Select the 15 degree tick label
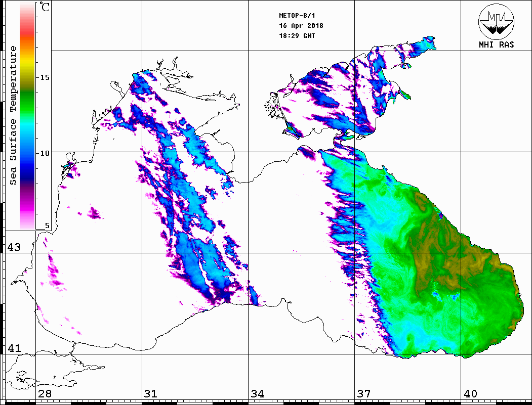Viewport: 532px width, 405px height. pos(46,77)
